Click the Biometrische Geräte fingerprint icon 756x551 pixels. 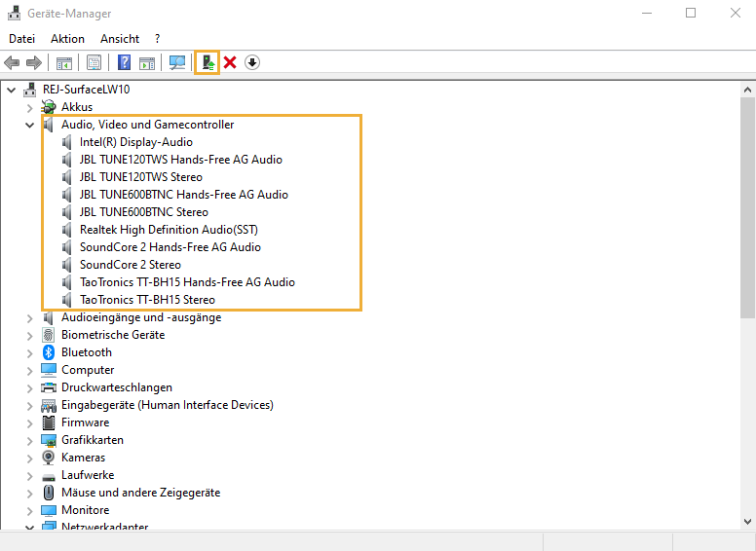[x=49, y=335]
